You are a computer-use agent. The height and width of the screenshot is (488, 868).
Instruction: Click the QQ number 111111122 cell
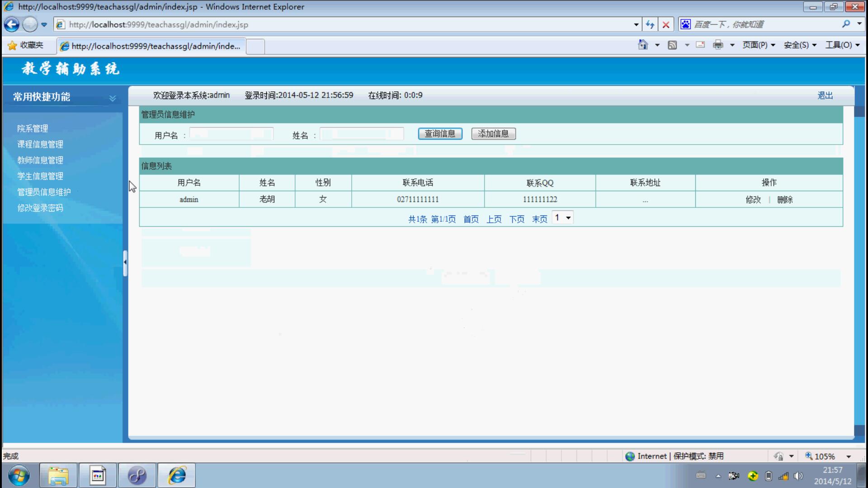coord(540,199)
